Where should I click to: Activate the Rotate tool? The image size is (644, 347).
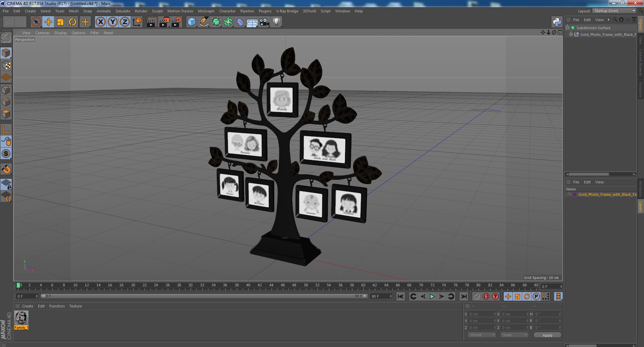(x=72, y=22)
